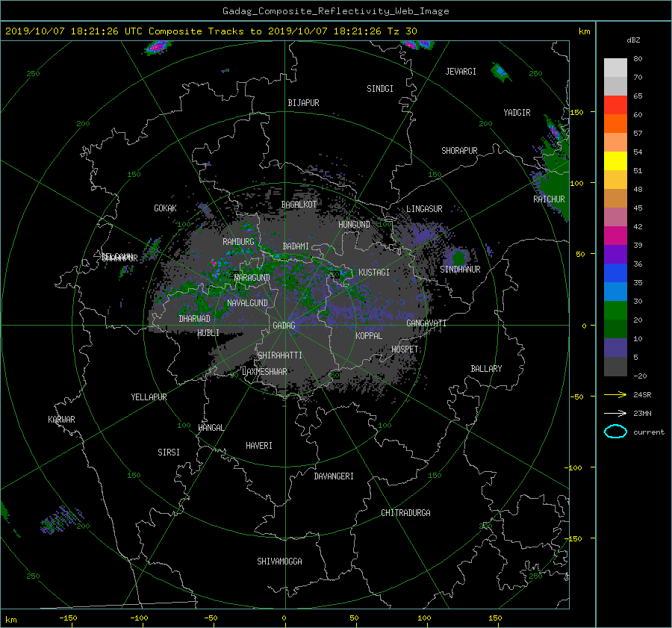Click the '24SR' legend text
The width and height of the screenshot is (672, 628).
(642, 395)
